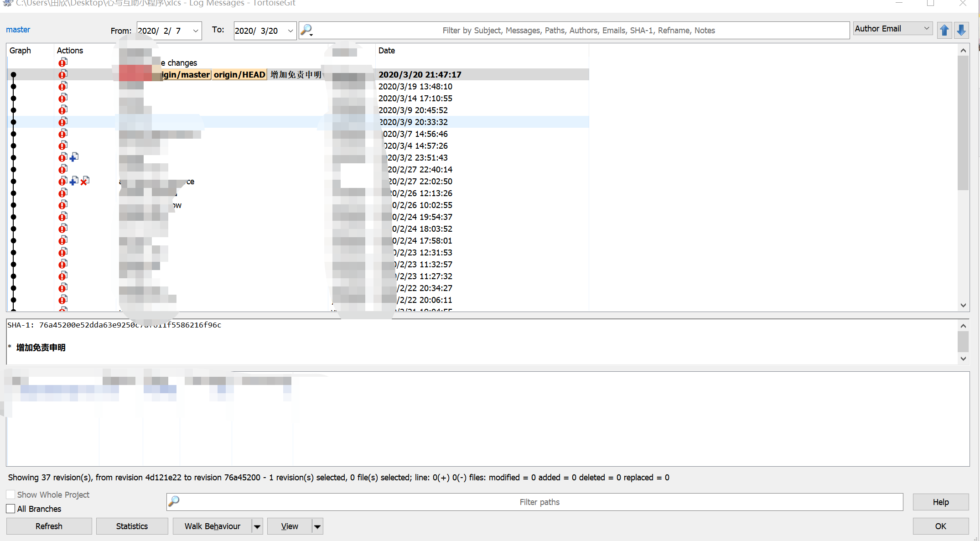Toggle Show Whole Project checkbox
The width and height of the screenshot is (980, 541).
10,494
